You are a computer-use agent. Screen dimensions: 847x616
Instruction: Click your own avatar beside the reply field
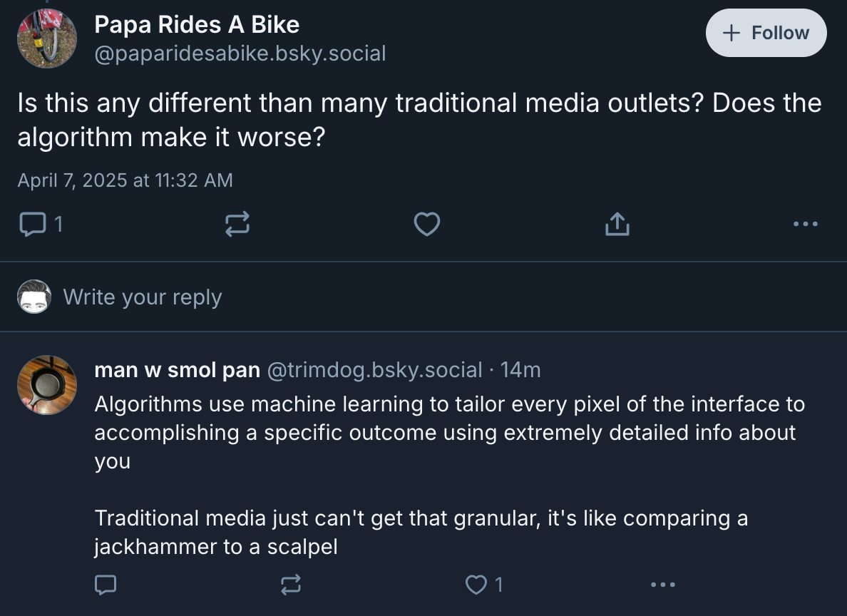(x=34, y=297)
